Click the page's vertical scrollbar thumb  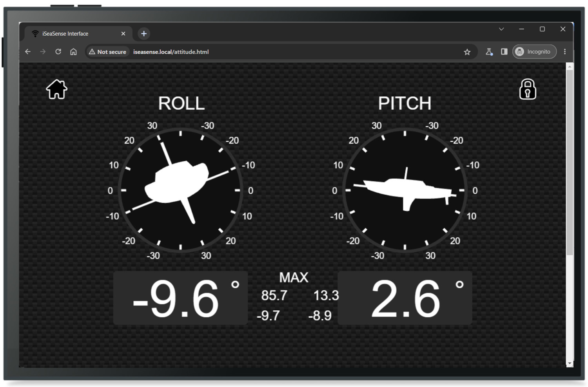(x=570, y=163)
